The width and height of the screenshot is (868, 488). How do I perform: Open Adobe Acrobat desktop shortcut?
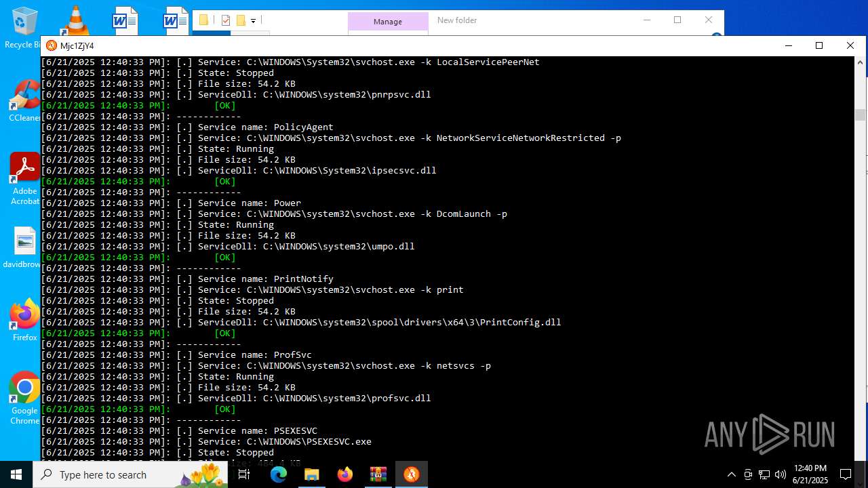pyautogui.click(x=24, y=178)
